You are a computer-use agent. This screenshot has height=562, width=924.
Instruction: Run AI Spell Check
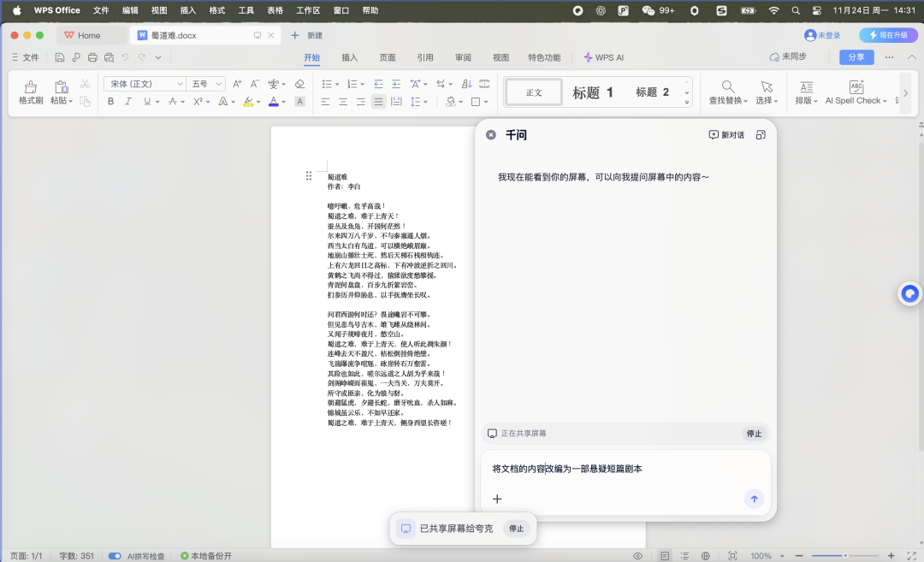(856, 92)
